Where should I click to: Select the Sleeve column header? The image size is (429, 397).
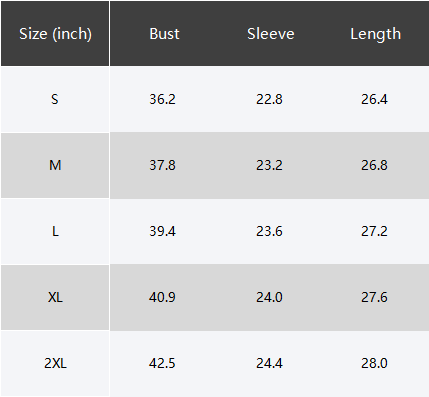pyautogui.click(x=271, y=34)
